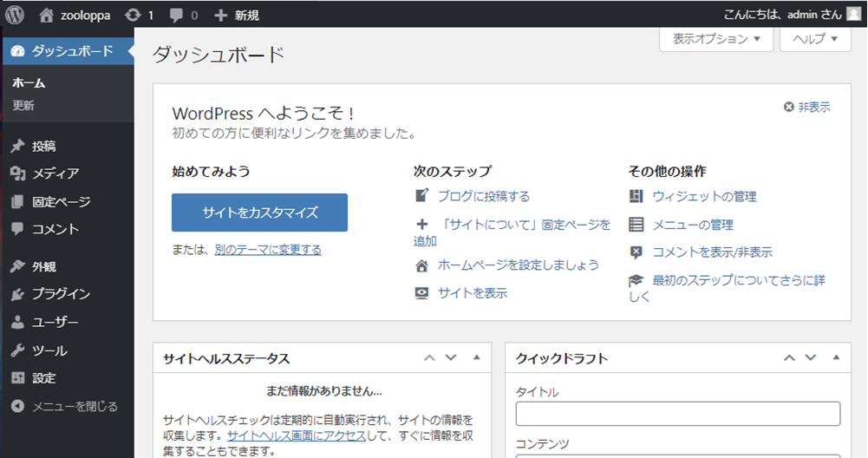Click zooloppa site name in admin bar
Screen dimensions: 868x458
[x=85, y=16]
